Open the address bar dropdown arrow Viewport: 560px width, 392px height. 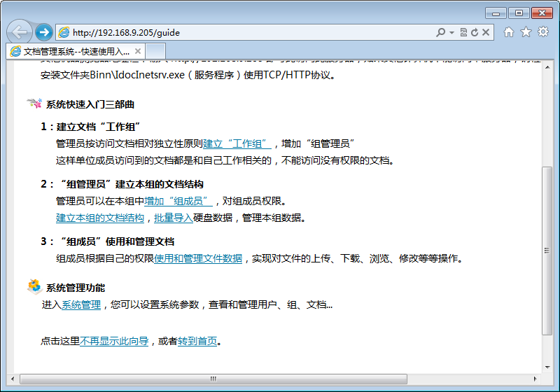pyautogui.click(x=451, y=32)
